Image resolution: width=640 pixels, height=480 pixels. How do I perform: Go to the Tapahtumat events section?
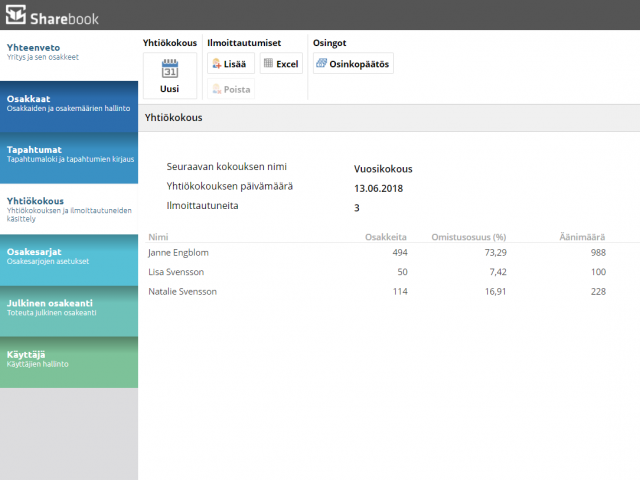tap(69, 158)
